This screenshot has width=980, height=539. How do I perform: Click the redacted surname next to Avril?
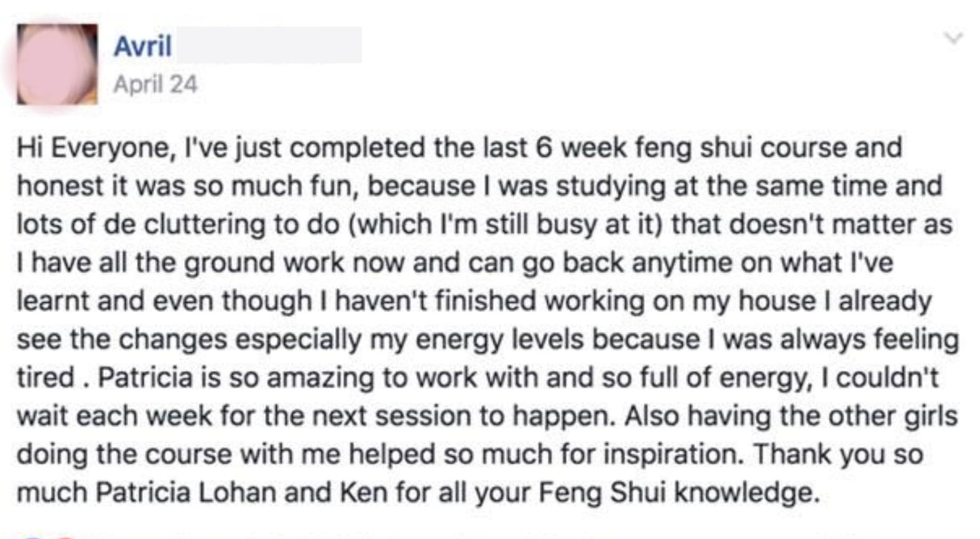click(269, 45)
